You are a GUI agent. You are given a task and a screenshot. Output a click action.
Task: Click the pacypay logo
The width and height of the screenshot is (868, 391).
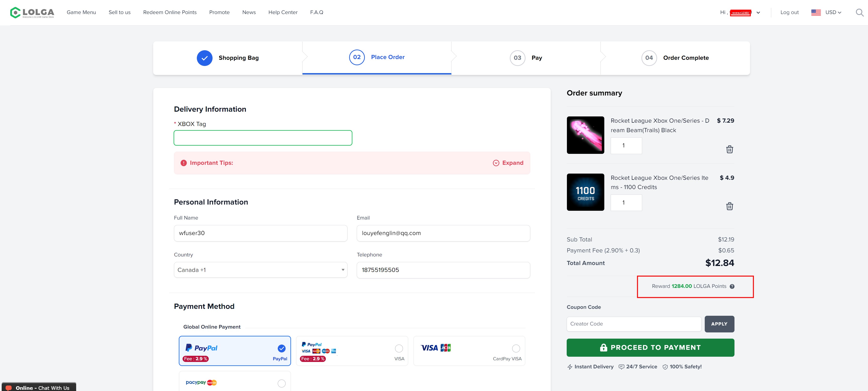[201, 383]
